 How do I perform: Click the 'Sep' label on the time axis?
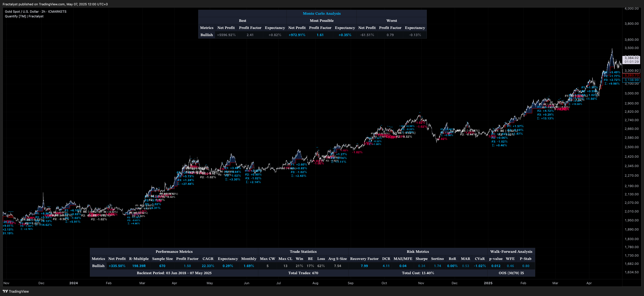351,283
